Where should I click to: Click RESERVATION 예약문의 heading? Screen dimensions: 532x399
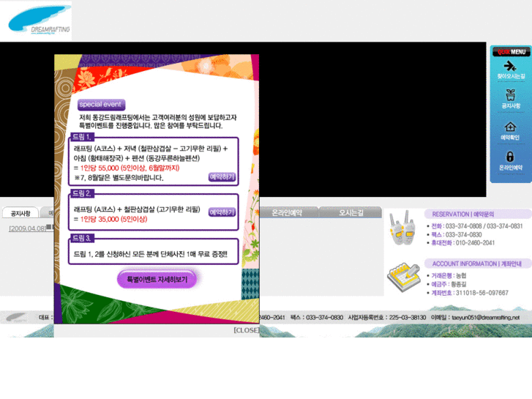click(462, 215)
